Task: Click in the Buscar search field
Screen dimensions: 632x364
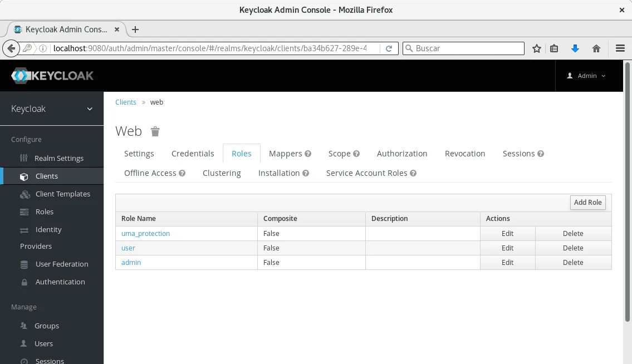Action: coord(468,49)
